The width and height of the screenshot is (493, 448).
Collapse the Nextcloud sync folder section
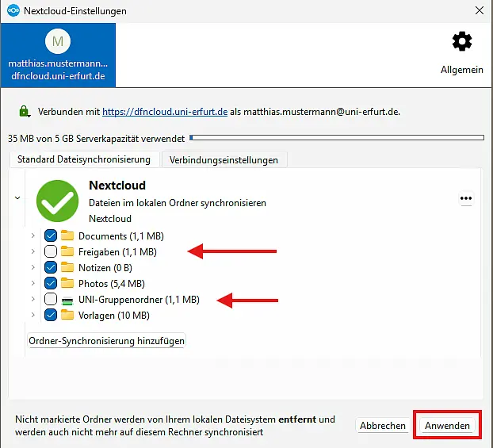point(17,197)
